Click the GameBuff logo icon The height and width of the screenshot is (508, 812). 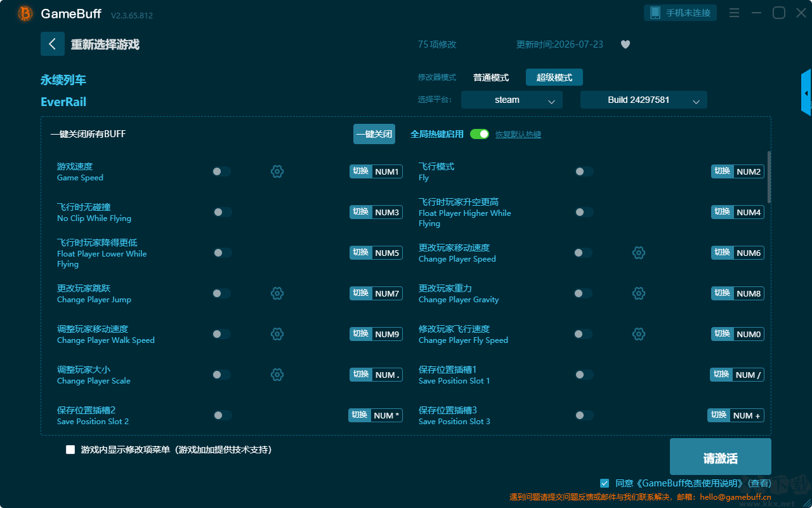click(x=25, y=13)
